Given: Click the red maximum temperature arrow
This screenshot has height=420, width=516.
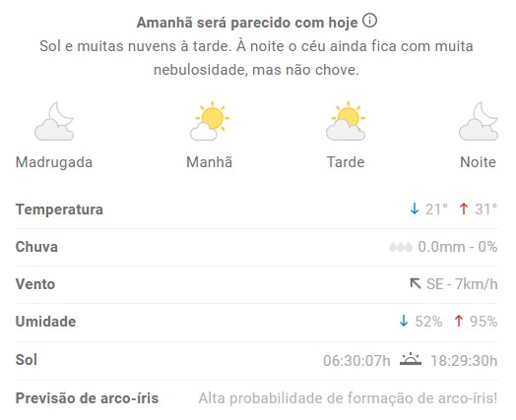Looking at the screenshot, I should pyautogui.click(x=464, y=209).
